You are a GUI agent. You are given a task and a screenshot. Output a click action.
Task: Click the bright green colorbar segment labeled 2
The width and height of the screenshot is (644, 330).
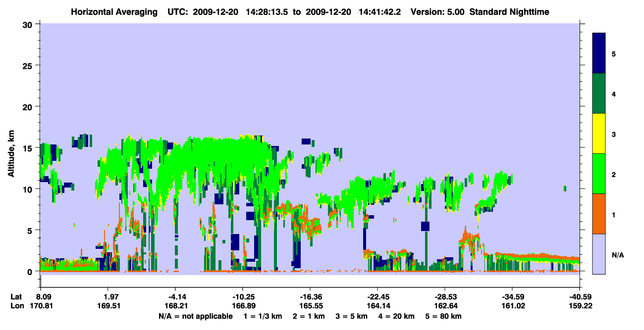coord(599,173)
